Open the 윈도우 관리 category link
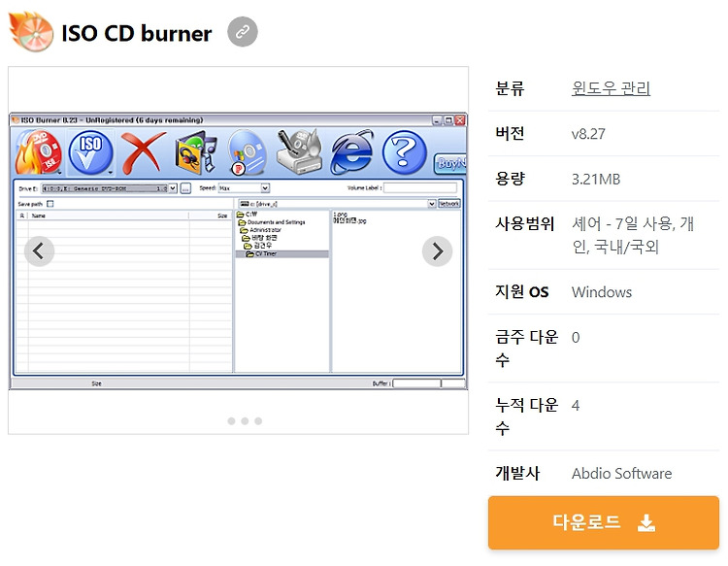Image resolution: width=728 pixels, height=566 pixels. coord(611,87)
